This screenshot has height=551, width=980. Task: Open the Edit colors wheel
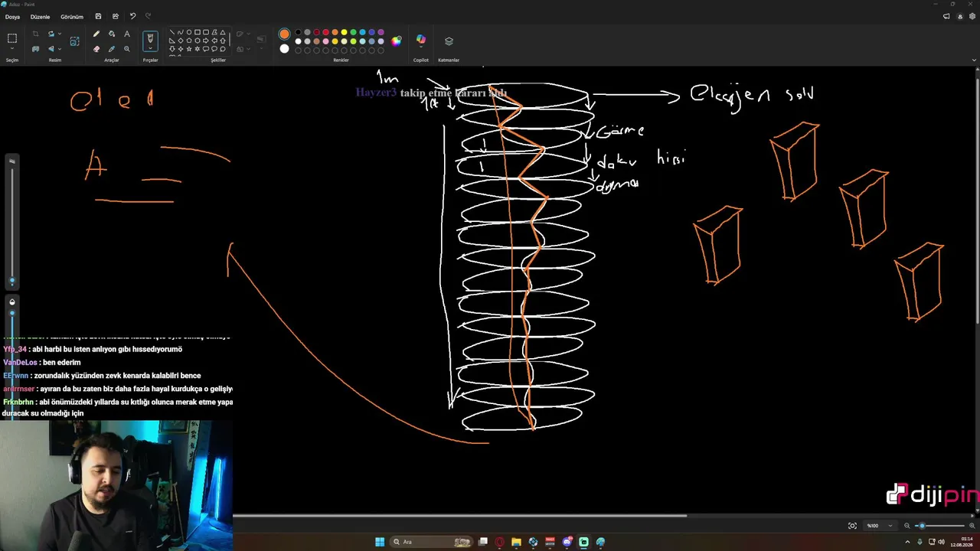pyautogui.click(x=396, y=41)
